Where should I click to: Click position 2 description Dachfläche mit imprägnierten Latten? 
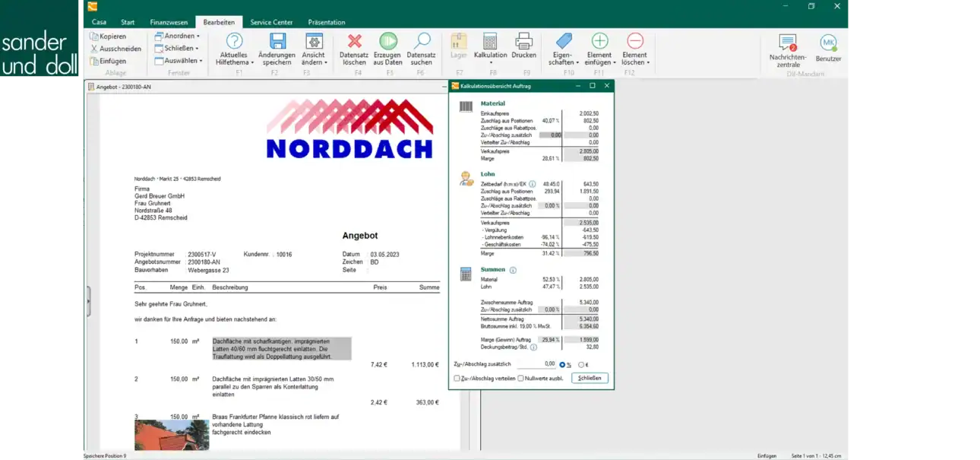tap(273, 386)
